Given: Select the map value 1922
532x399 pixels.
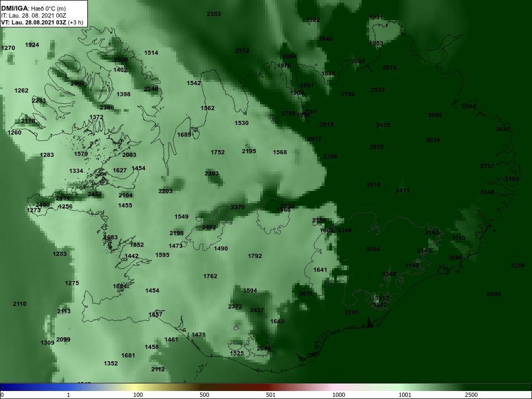Looking at the screenshot, I should 313,20.
